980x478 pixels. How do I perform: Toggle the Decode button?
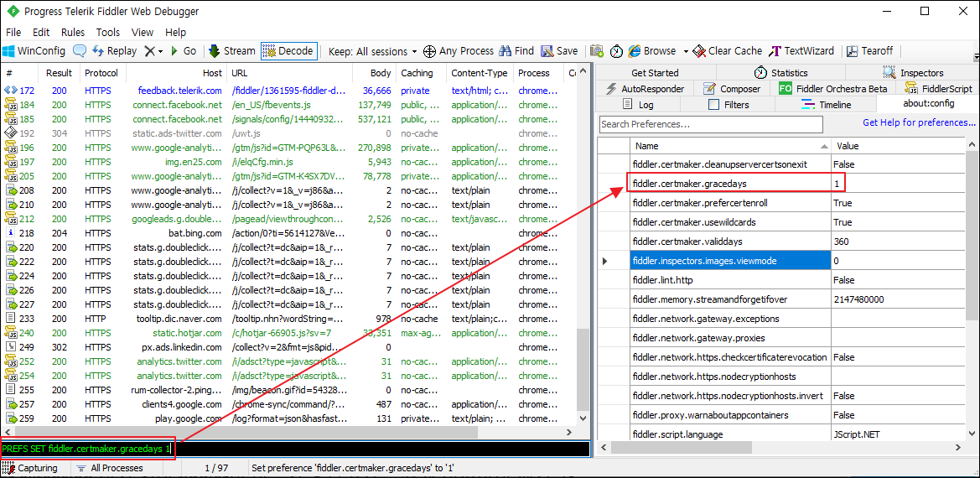[289, 51]
